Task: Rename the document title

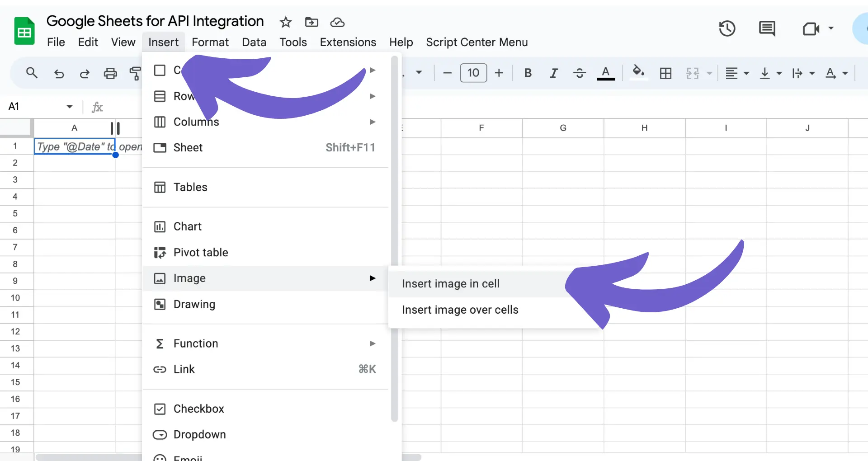Action: [155, 21]
